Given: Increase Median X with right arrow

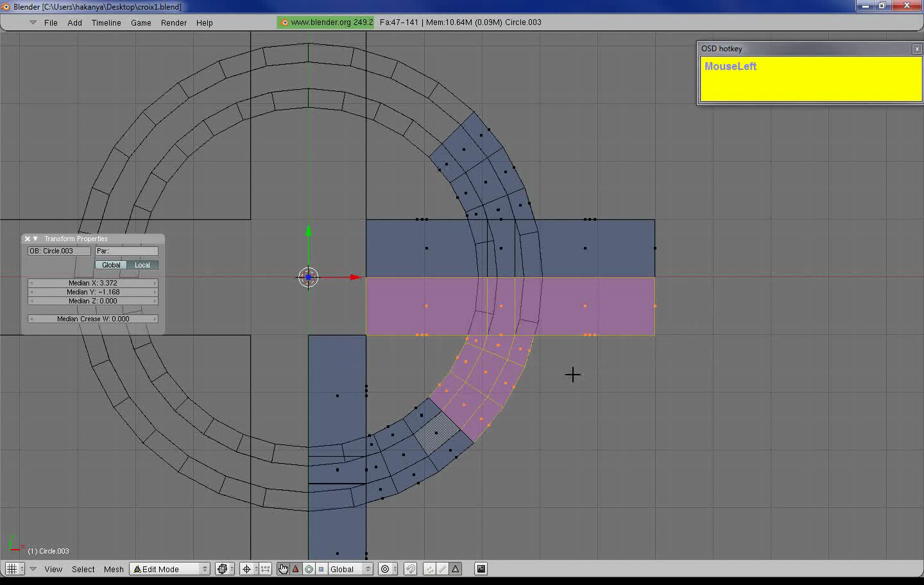Looking at the screenshot, I should 155,283.
